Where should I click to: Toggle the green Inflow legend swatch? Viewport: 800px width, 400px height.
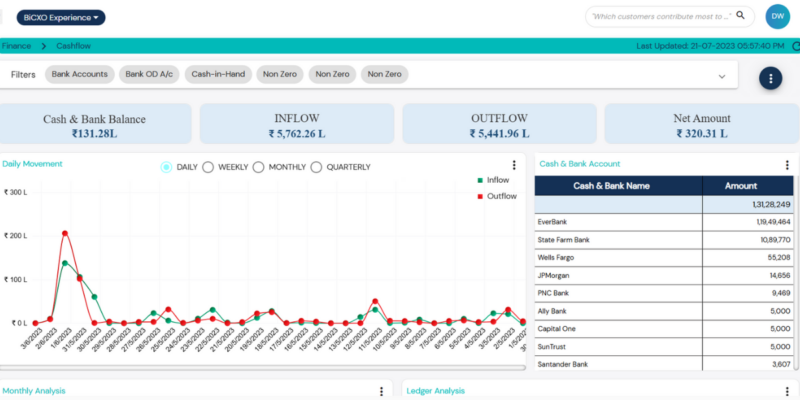click(x=480, y=180)
